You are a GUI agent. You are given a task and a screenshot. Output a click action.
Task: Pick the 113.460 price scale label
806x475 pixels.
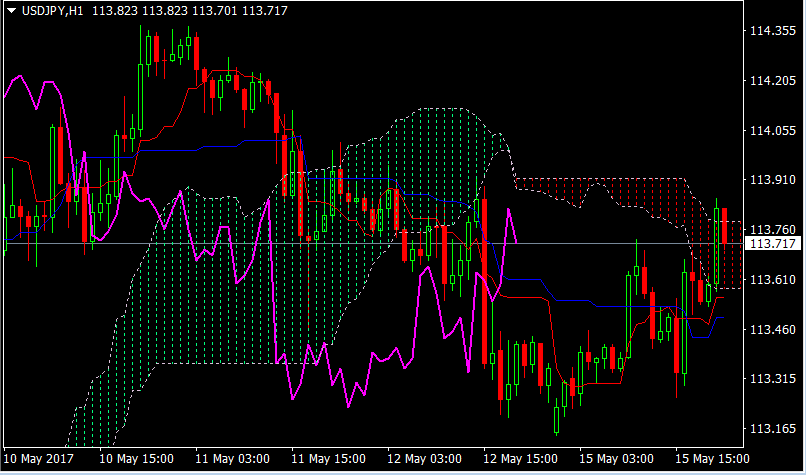click(x=771, y=329)
